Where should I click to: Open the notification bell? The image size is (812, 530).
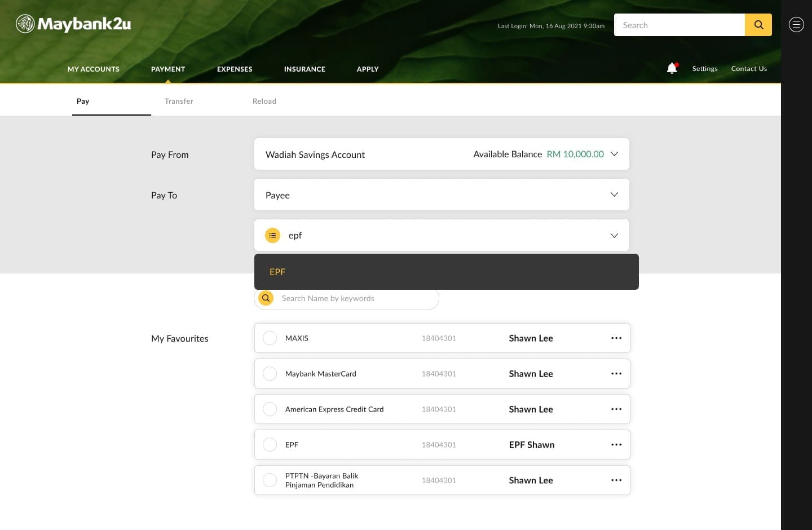(x=672, y=68)
